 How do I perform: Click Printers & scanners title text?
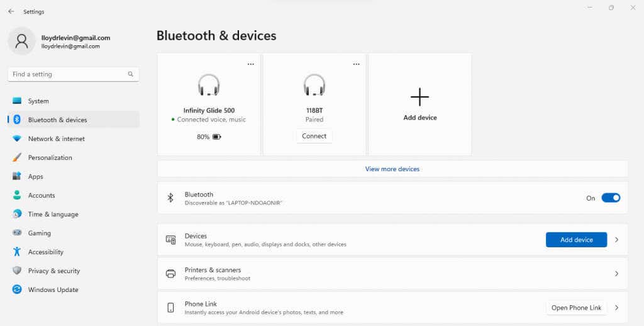[x=213, y=270]
